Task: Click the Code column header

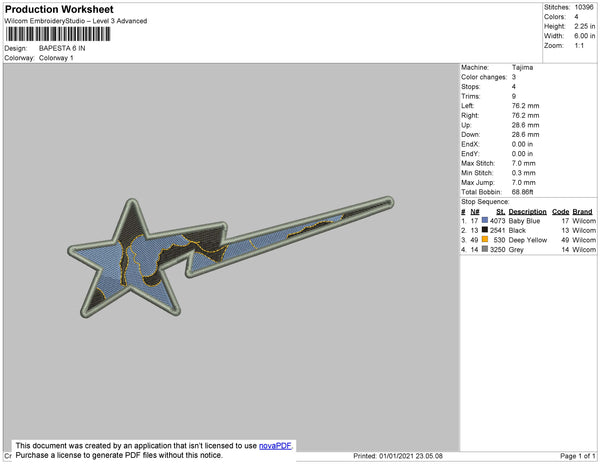Action: tap(561, 212)
